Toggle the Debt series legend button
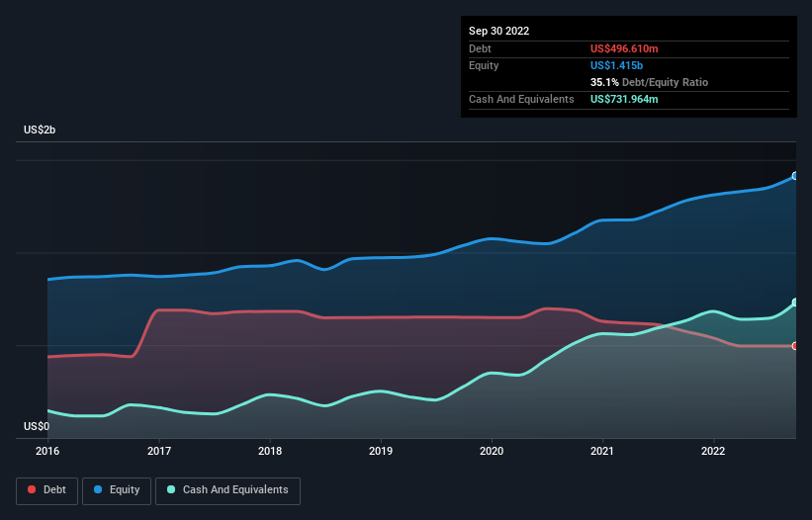Screen dimensions: 812x520 point(47,490)
